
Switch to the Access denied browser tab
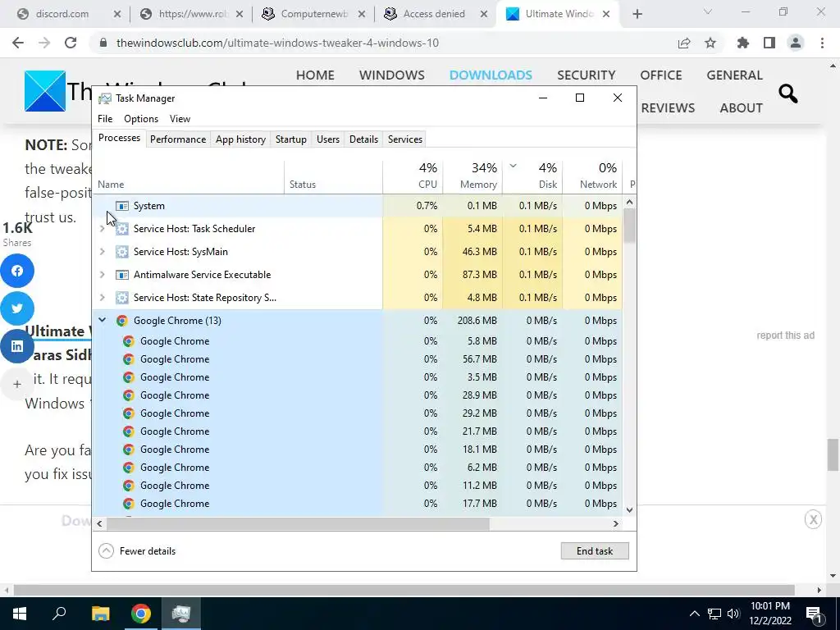436,14
